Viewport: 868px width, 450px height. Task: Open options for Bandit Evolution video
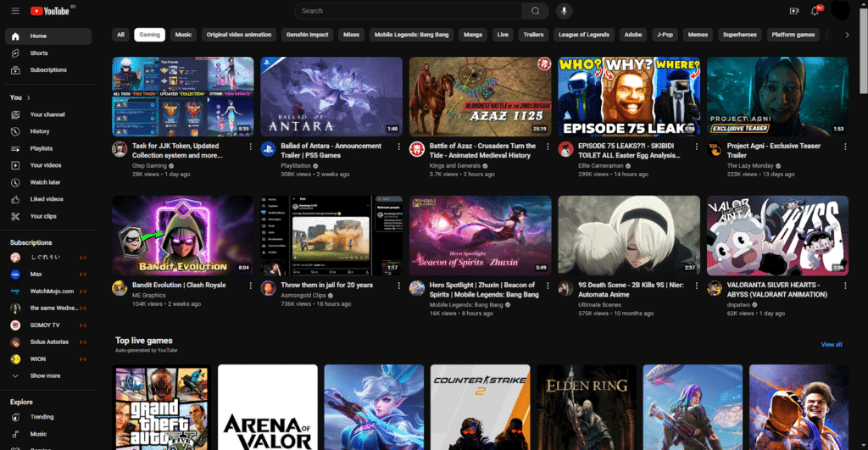click(x=250, y=286)
